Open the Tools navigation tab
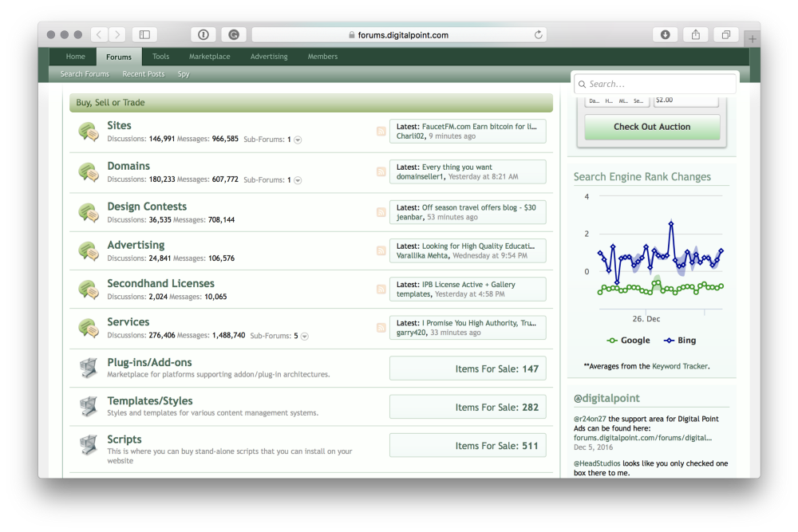The height and width of the screenshot is (532, 798). pos(161,57)
